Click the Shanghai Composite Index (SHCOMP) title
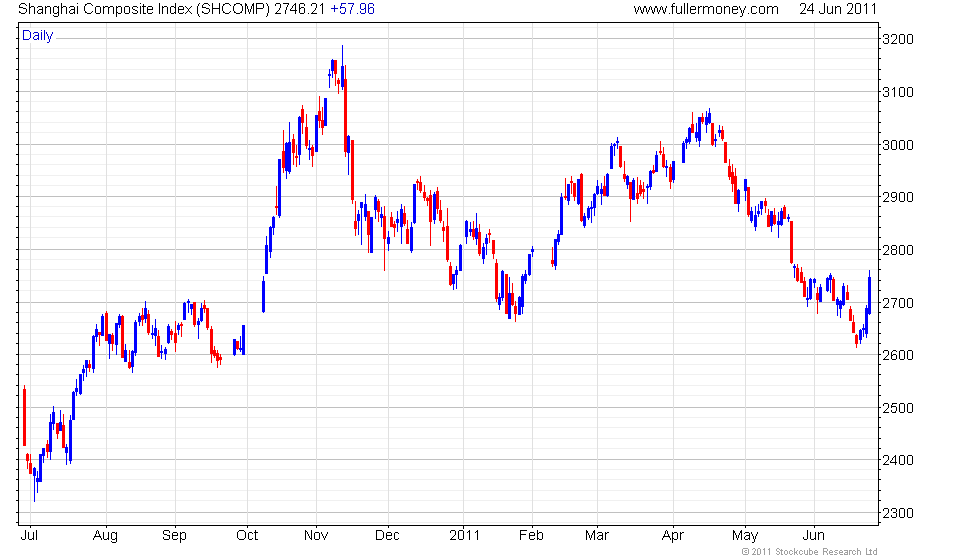The image size is (960, 560). point(144,9)
